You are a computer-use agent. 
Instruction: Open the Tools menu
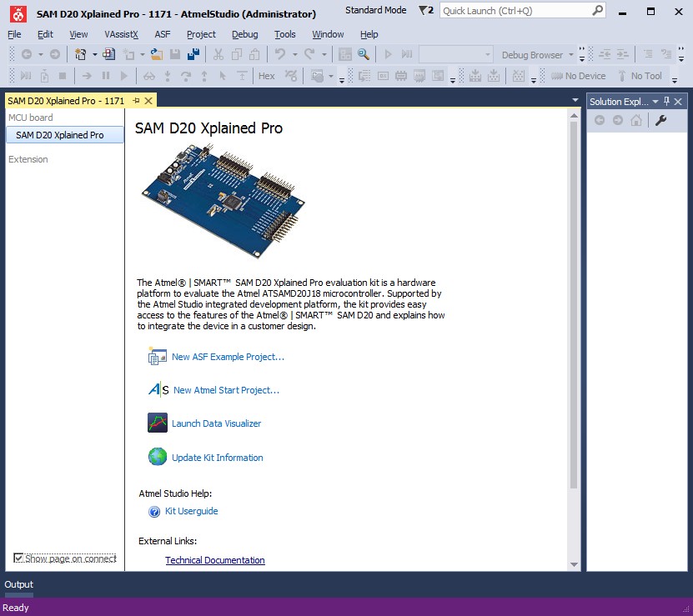click(x=284, y=34)
